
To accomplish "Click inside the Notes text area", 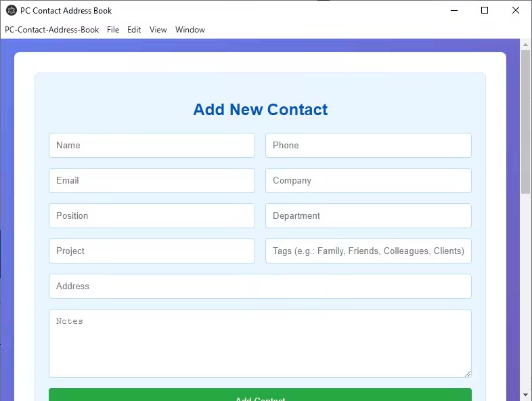I will click(x=260, y=343).
